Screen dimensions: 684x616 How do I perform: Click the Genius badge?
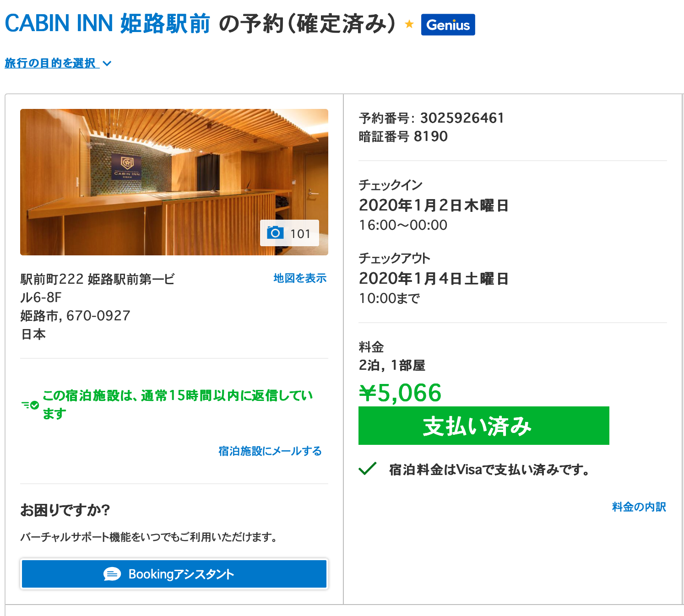[x=448, y=25]
